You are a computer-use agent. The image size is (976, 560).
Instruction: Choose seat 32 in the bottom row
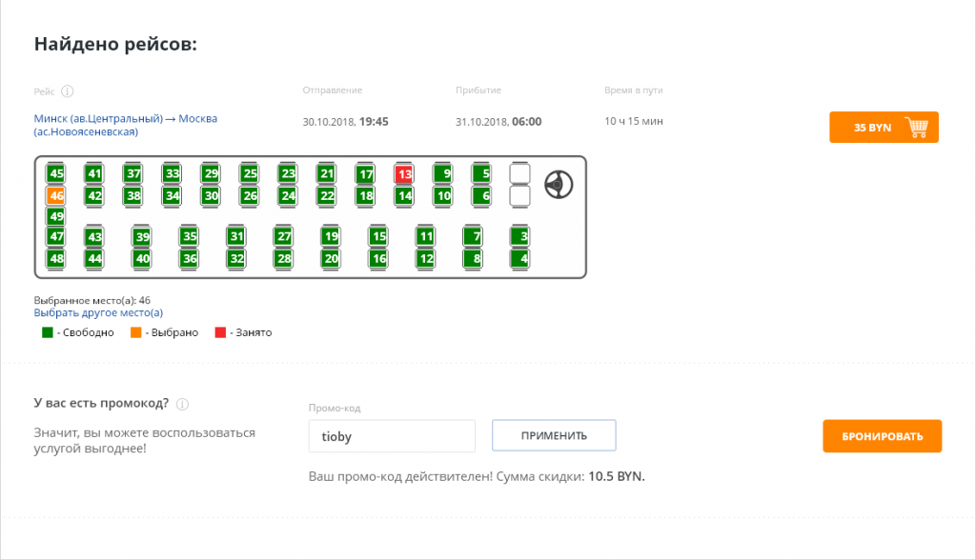point(236,258)
